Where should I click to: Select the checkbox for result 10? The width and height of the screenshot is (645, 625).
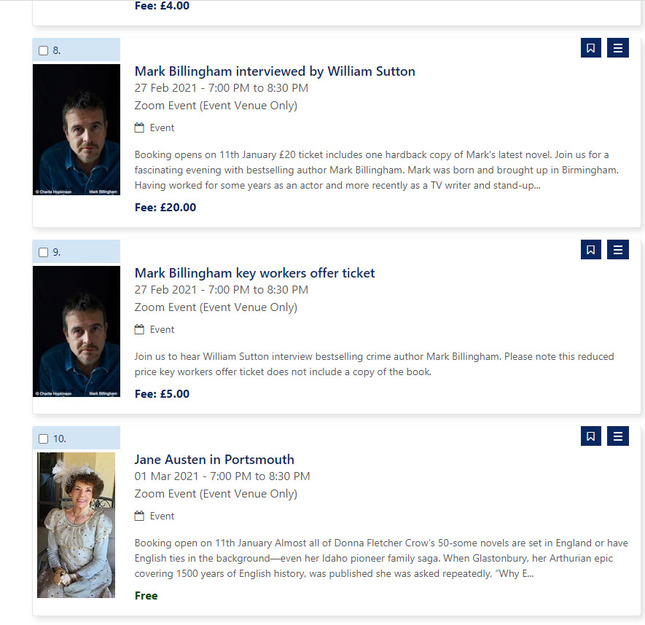pyautogui.click(x=43, y=439)
